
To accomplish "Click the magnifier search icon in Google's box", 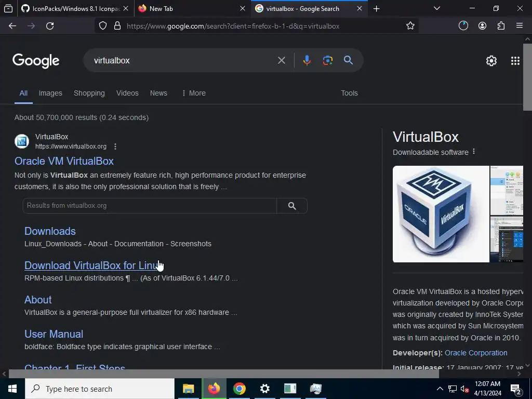I will [x=348, y=60].
